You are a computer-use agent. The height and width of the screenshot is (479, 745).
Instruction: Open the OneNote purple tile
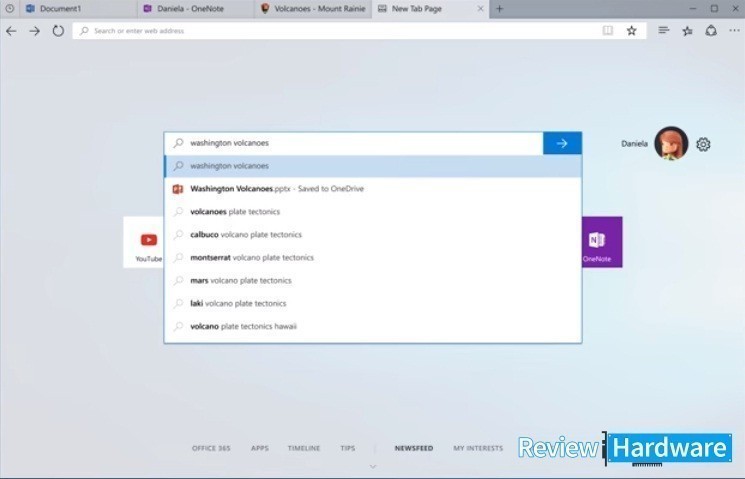(597, 242)
